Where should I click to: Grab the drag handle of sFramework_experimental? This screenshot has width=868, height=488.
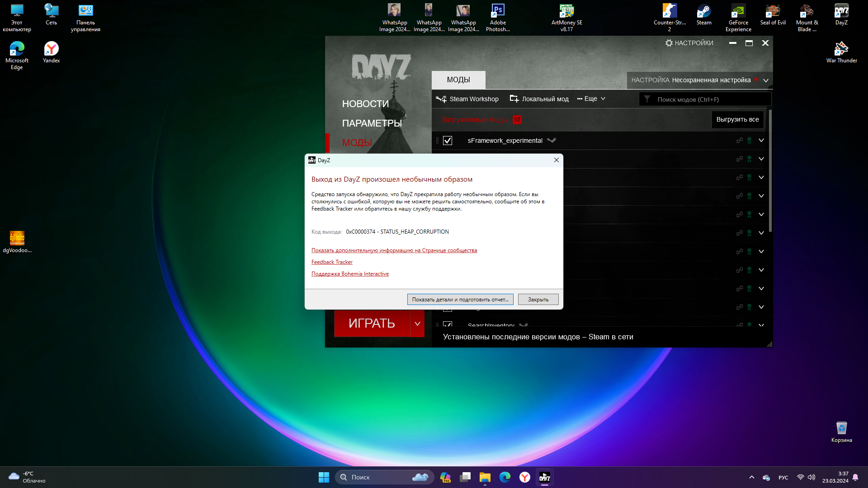(437, 141)
